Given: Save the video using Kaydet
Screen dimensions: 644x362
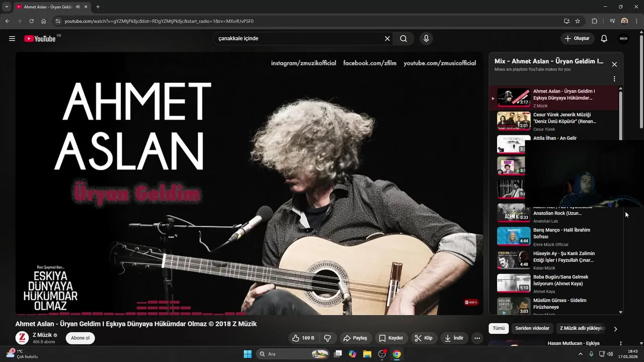Looking at the screenshot, I should tap(391, 338).
